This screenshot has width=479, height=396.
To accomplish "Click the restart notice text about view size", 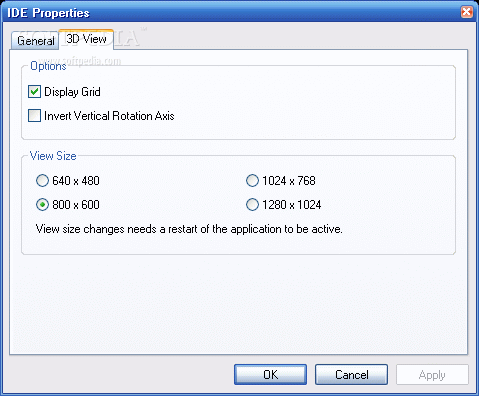I will click(189, 229).
